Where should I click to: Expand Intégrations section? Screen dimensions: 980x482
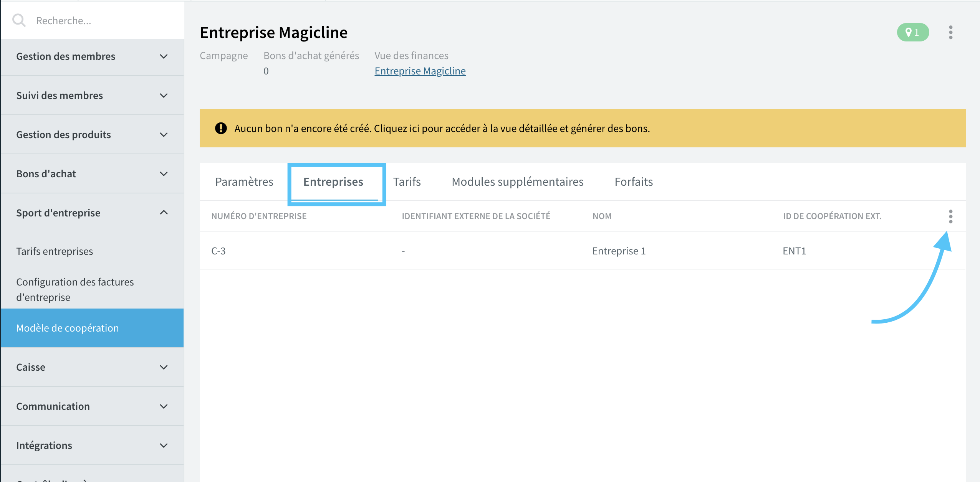pyautogui.click(x=92, y=446)
